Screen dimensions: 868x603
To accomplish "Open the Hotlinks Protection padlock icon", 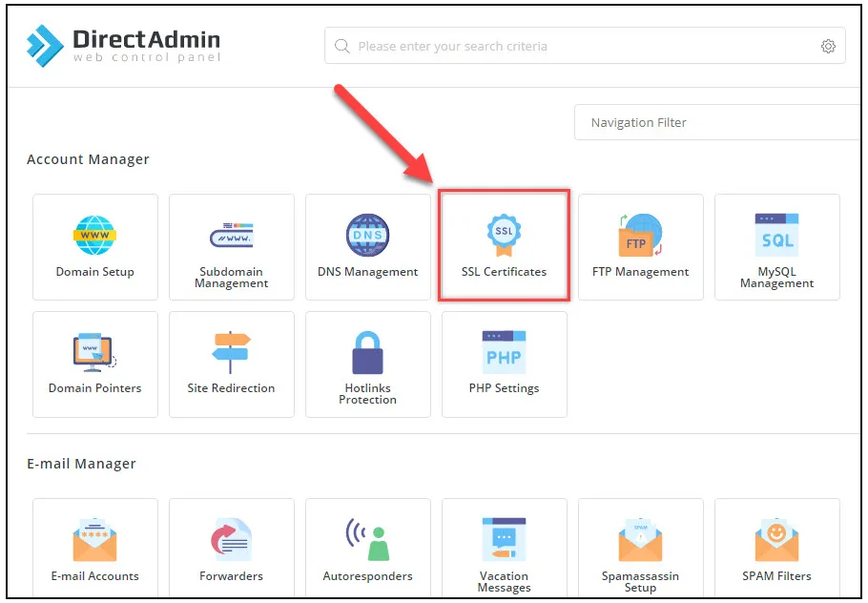I will (x=367, y=352).
